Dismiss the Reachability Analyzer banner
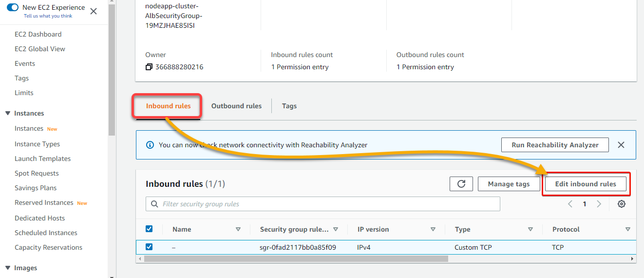The width and height of the screenshot is (644, 278). tap(621, 145)
